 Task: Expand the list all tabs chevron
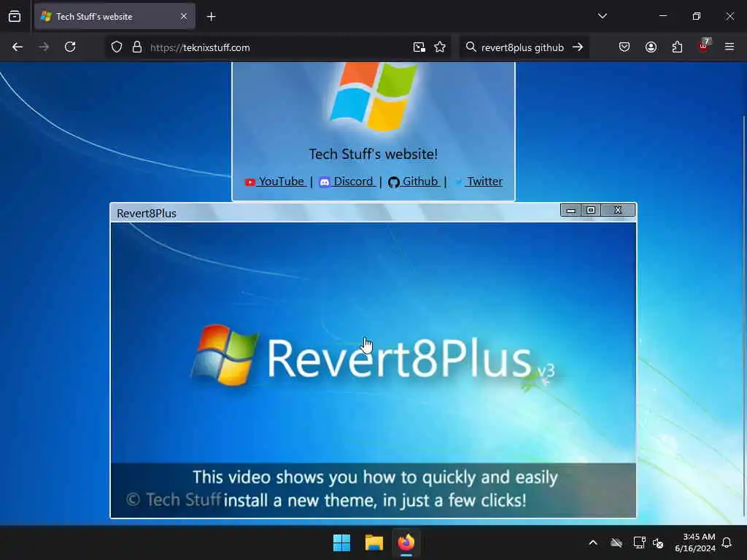click(602, 16)
